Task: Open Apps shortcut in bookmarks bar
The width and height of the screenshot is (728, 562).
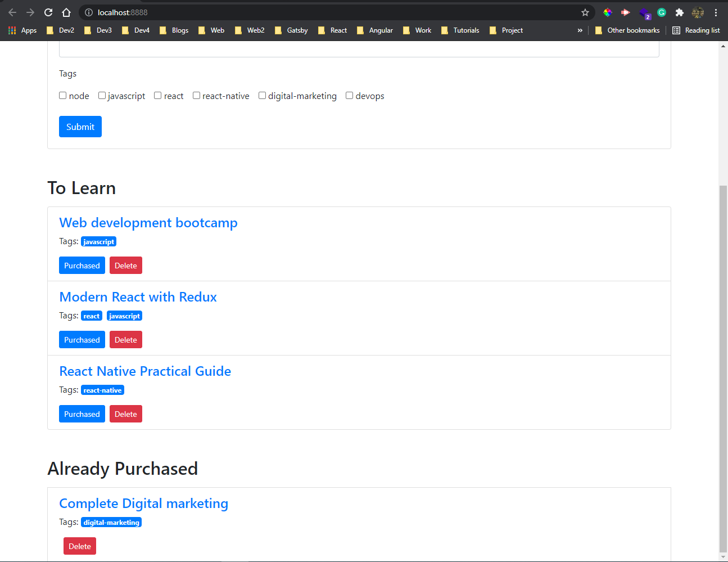Action: click(x=22, y=30)
